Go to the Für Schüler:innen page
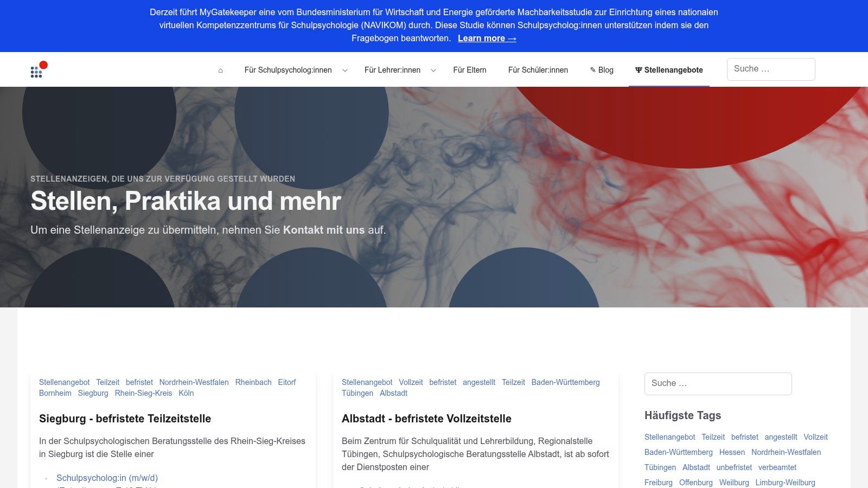This screenshot has height=488, width=868. point(538,70)
